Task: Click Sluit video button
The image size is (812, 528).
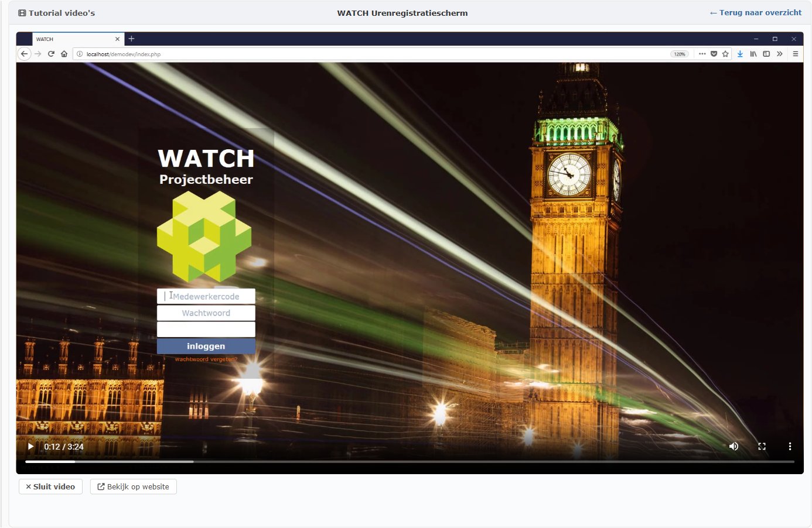Action: click(50, 486)
